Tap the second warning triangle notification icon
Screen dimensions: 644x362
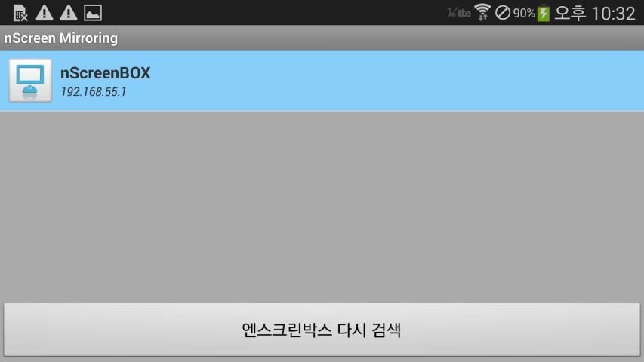pos(69,13)
